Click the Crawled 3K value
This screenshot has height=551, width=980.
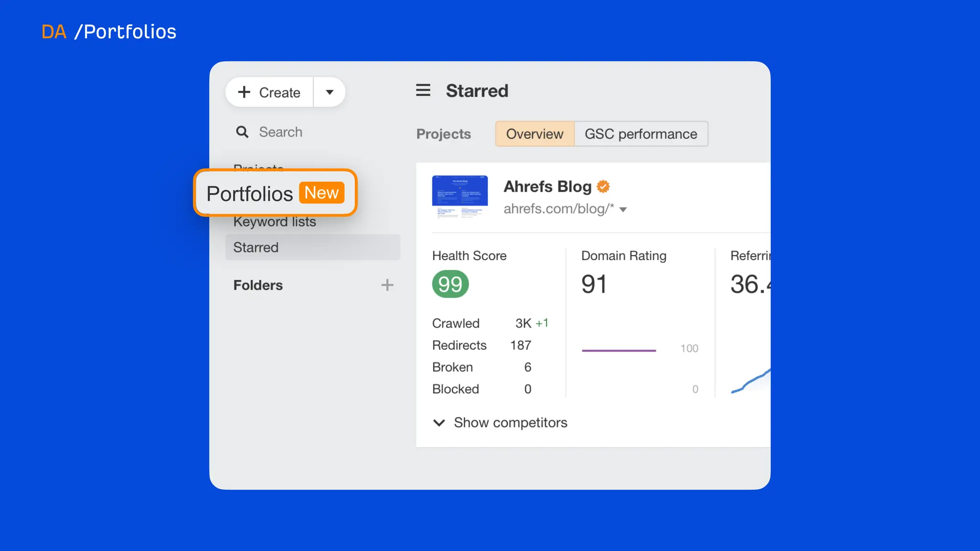(x=523, y=323)
